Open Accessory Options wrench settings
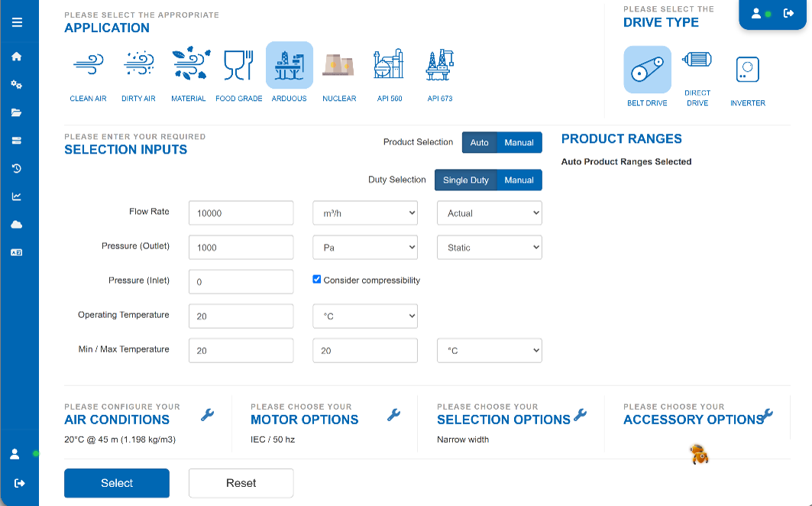 (x=767, y=415)
